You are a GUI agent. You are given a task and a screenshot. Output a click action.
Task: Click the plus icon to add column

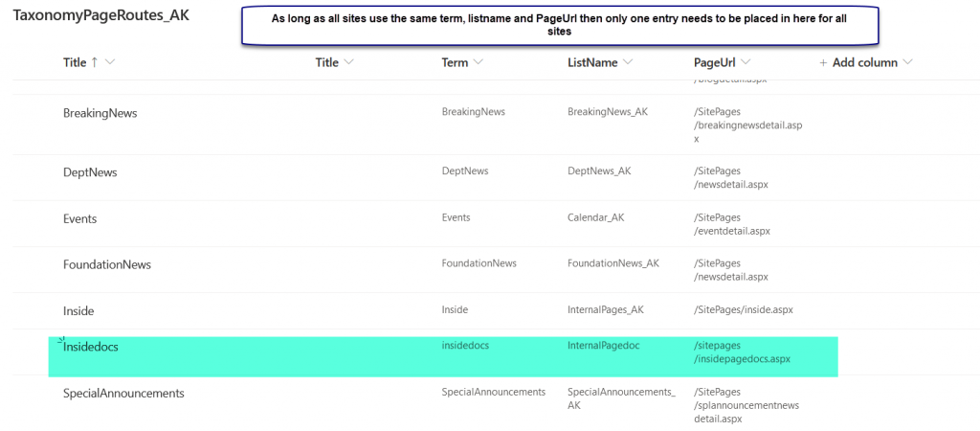[823, 62]
